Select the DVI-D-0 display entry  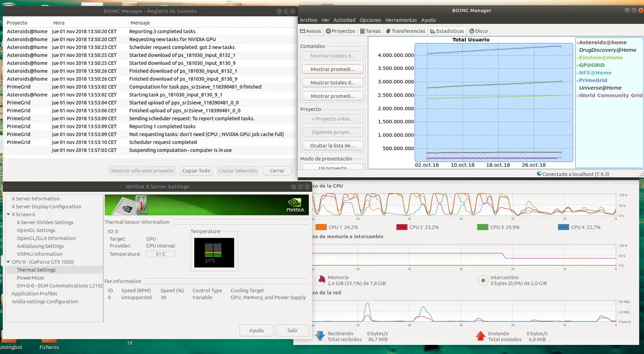point(59,286)
